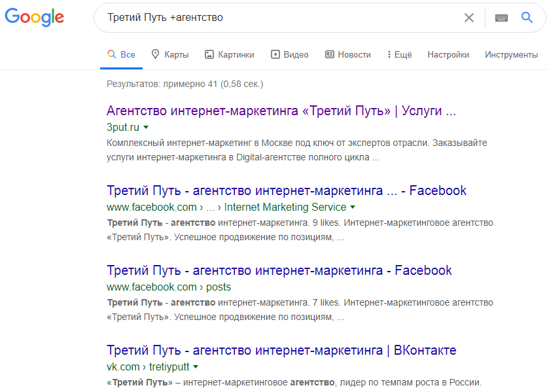Switch to the Карты tab
547x392 pixels.
click(x=170, y=54)
